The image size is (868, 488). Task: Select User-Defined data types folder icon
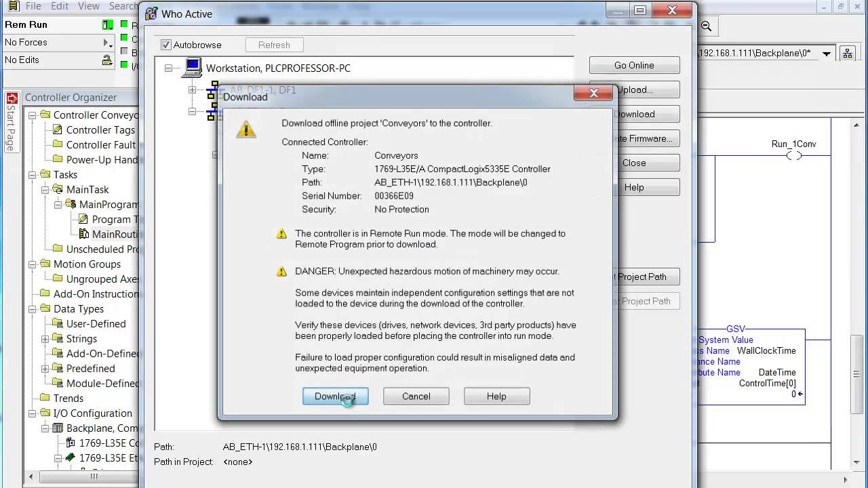coord(58,323)
